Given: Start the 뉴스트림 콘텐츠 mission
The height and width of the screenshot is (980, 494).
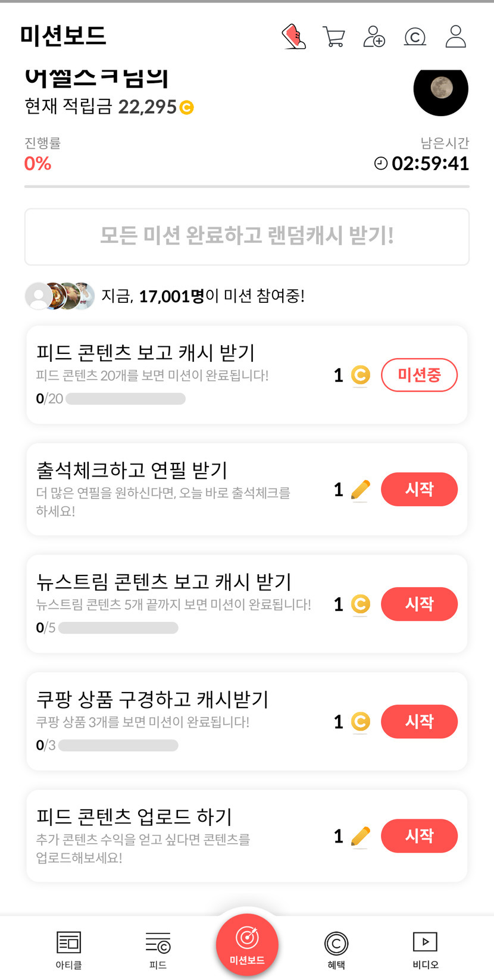Looking at the screenshot, I should (419, 604).
